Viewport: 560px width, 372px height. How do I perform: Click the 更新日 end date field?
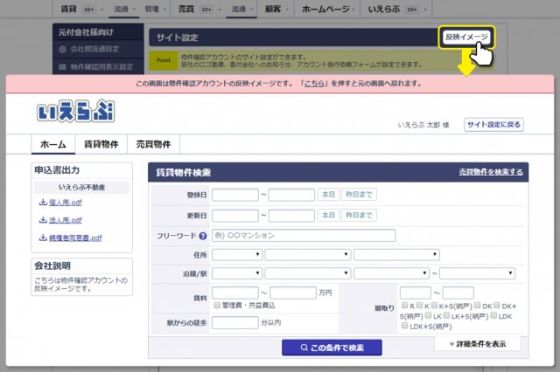click(x=291, y=216)
